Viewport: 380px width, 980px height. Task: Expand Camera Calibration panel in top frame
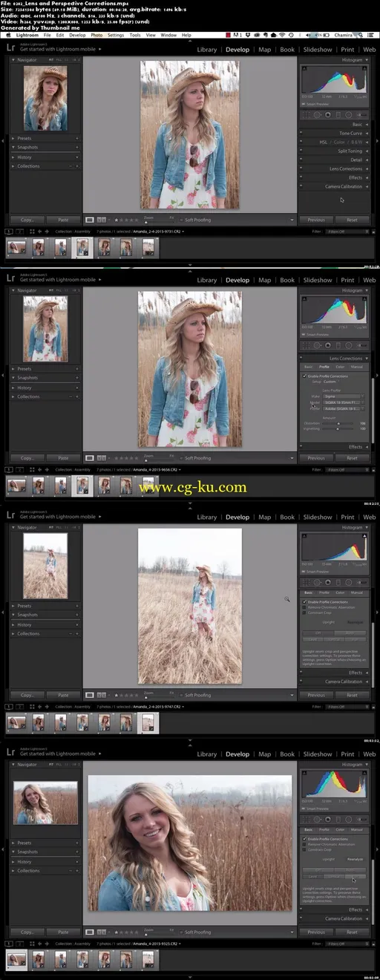(x=333, y=186)
